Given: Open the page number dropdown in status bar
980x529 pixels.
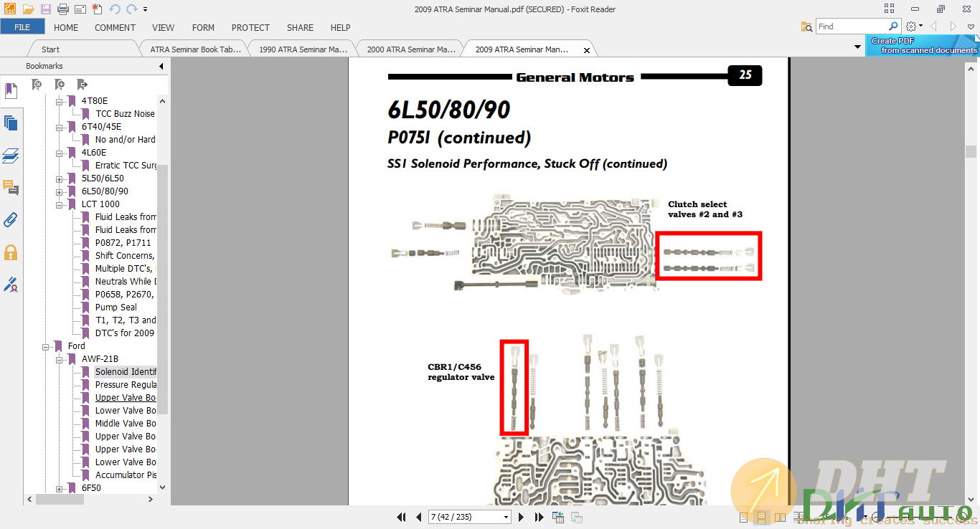Looking at the screenshot, I should pyautogui.click(x=506, y=517).
